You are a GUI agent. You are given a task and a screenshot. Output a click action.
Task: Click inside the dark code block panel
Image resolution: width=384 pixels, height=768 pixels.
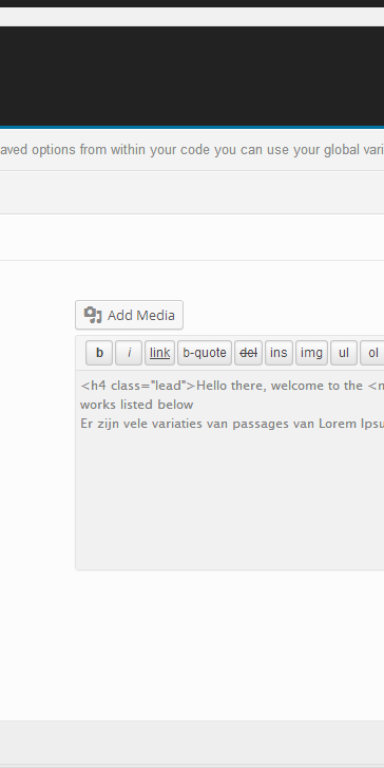[192, 76]
